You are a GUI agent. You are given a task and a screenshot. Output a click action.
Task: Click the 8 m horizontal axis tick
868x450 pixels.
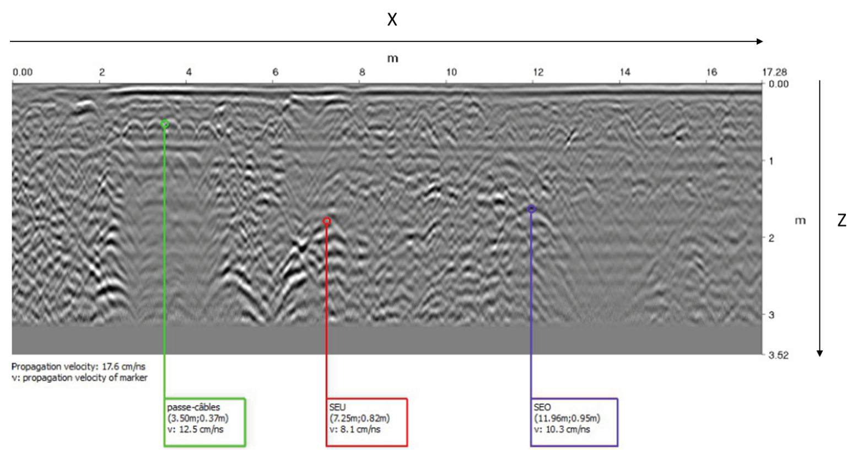pos(362,72)
